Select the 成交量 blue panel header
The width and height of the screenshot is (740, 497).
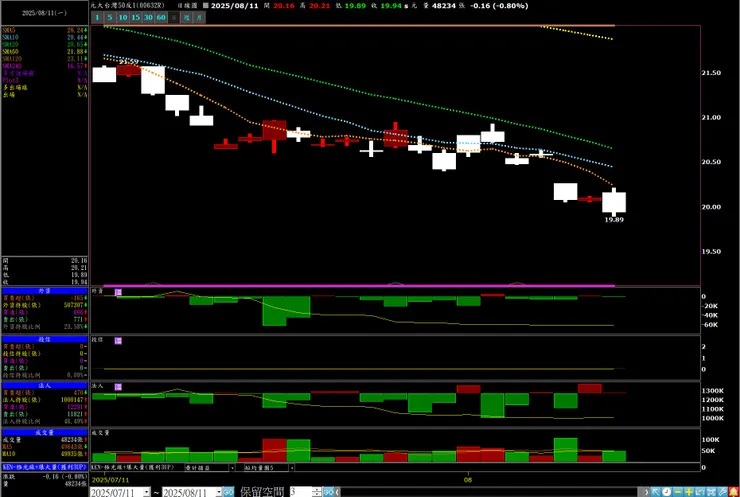[x=44, y=432]
